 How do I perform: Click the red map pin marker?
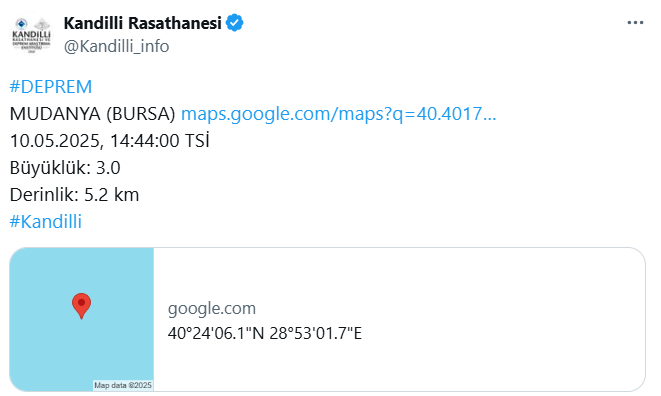point(81,306)
